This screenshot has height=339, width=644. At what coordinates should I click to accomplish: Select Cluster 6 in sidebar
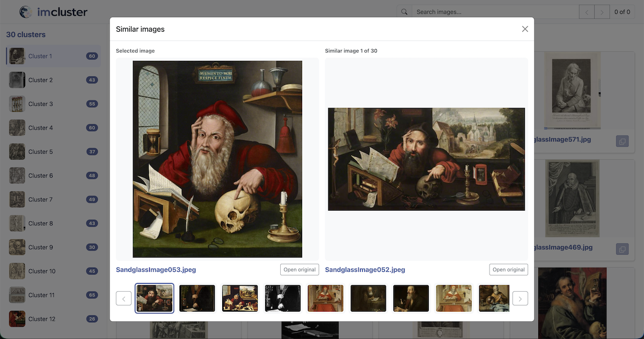click(x=53, y=176)
